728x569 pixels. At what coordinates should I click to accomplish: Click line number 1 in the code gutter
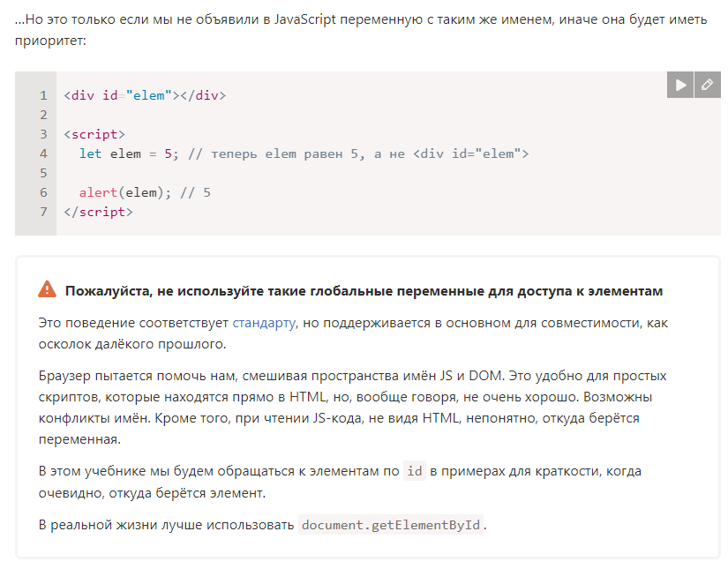coord(43,95)
